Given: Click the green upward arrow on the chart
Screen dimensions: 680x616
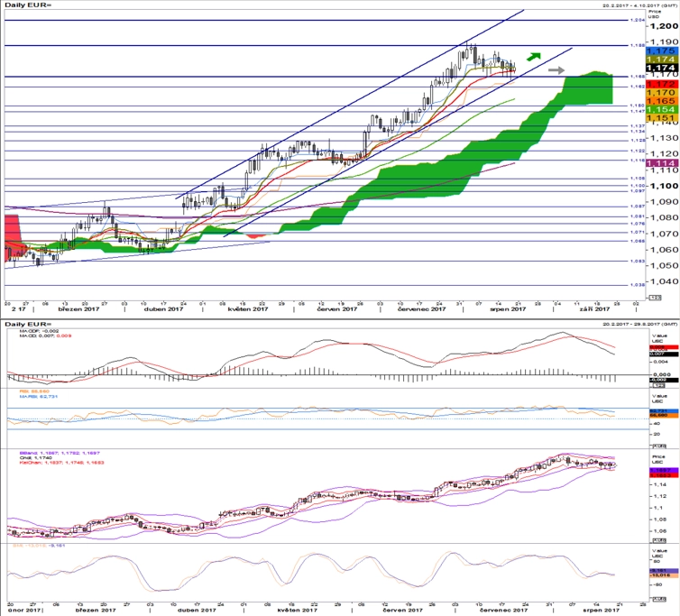Looking at the screenshot, I should pyautogui.click(x=534, y=57).
